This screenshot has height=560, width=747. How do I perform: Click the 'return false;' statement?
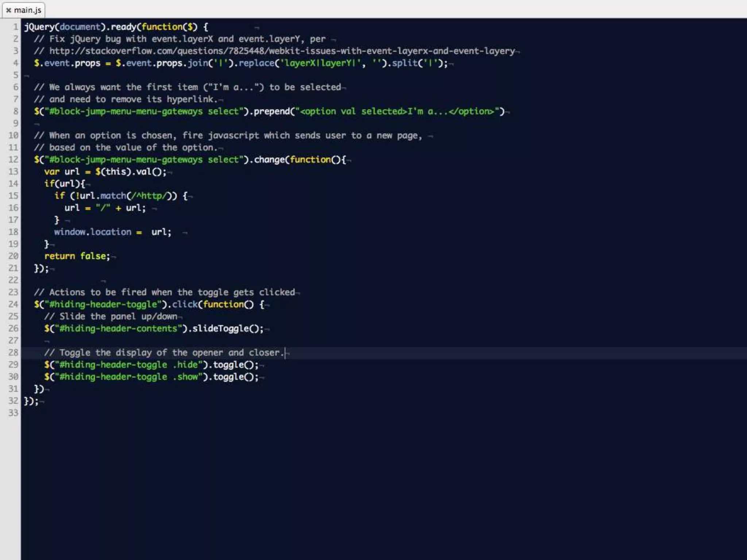77,256
